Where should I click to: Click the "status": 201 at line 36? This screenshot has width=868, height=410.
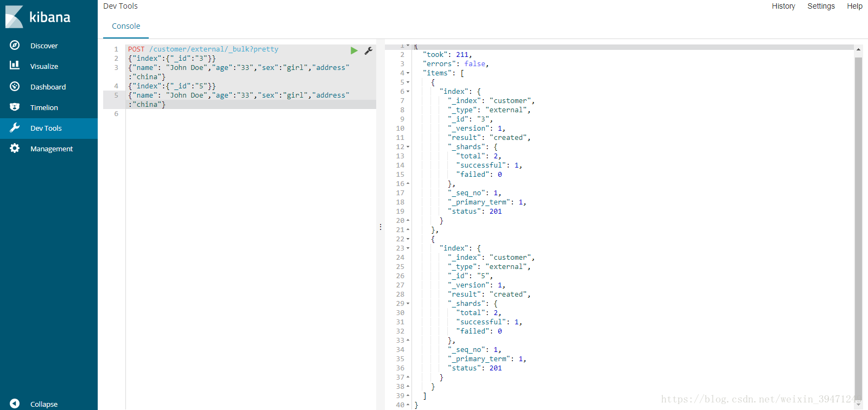pyautogui.click(x=474, y=368)
